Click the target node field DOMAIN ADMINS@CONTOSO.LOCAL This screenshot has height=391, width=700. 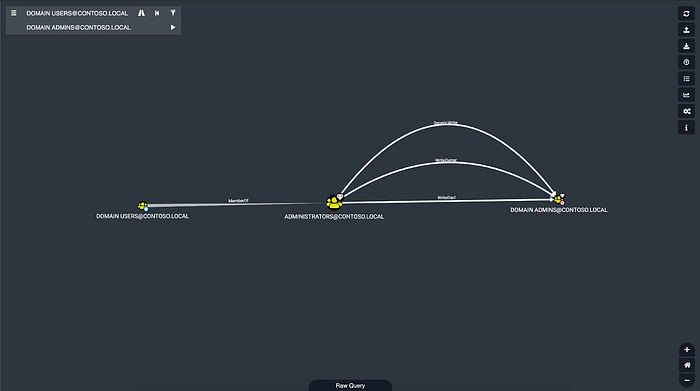coord(79,28)
